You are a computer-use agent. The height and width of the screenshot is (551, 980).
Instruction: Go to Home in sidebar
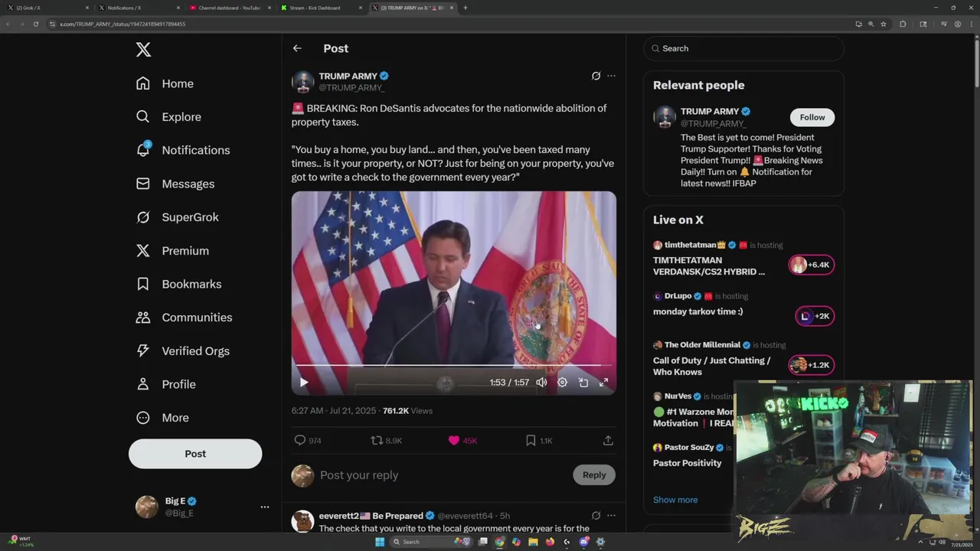coord(165,83)
